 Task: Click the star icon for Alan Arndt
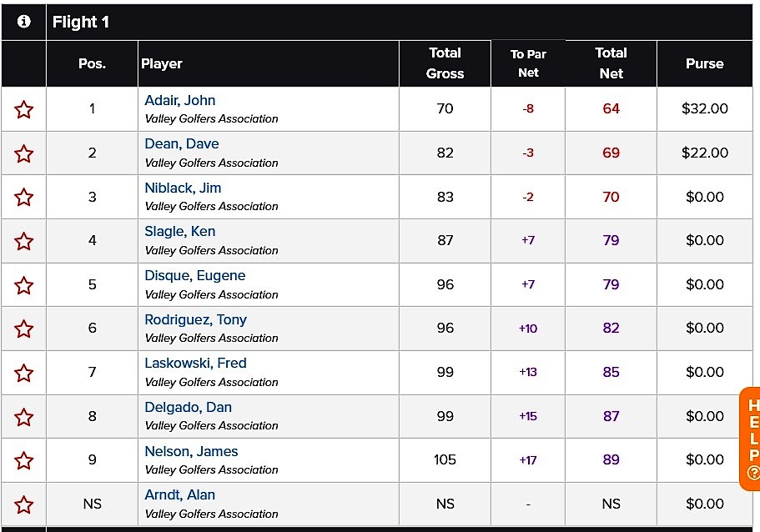[x=23, y=504]
